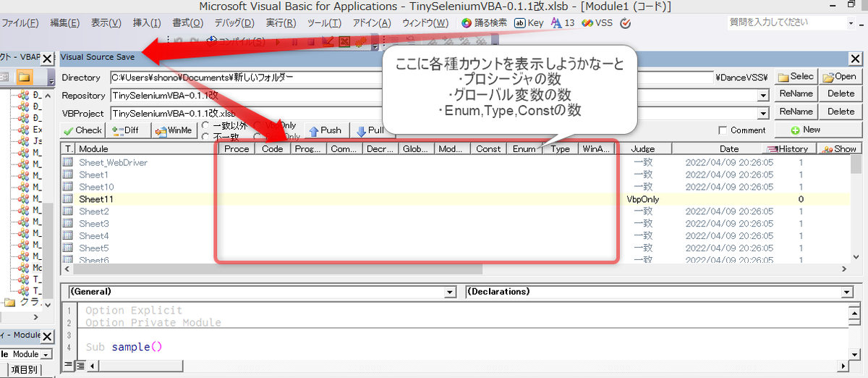Click the Diff button
Viewport: 868px width, 378px height.
click(x=127, y=130)
